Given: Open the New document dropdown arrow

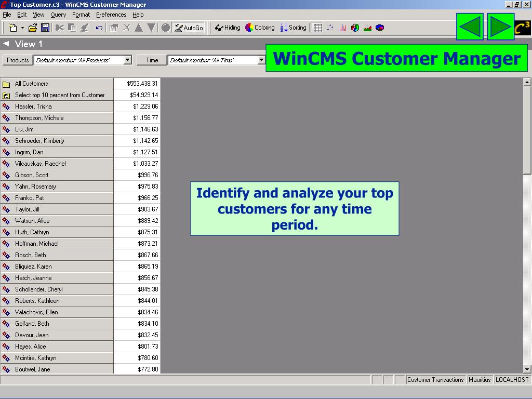Looking at the screenshot, I should point(22,28).
